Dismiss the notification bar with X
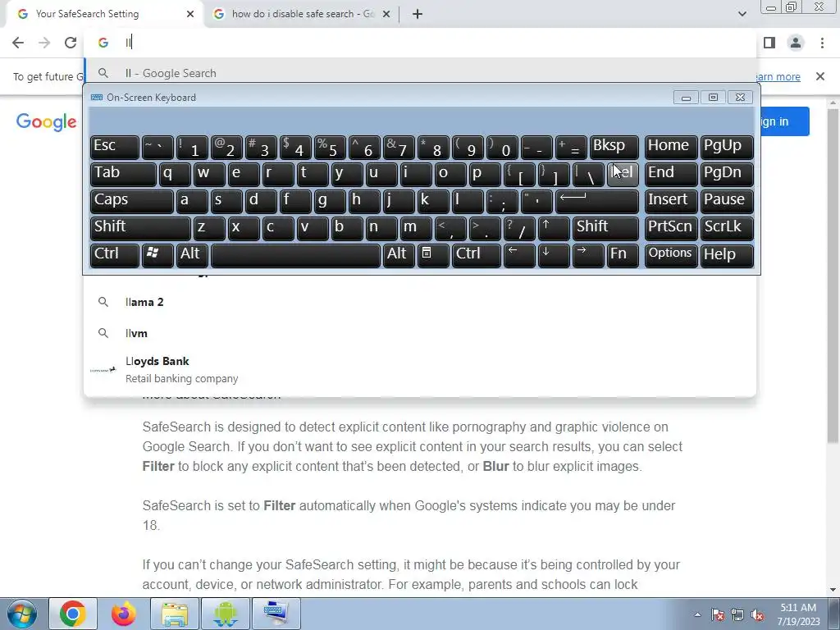The height and width of the screenshot is (630, 840). click(x=819, y=76)
